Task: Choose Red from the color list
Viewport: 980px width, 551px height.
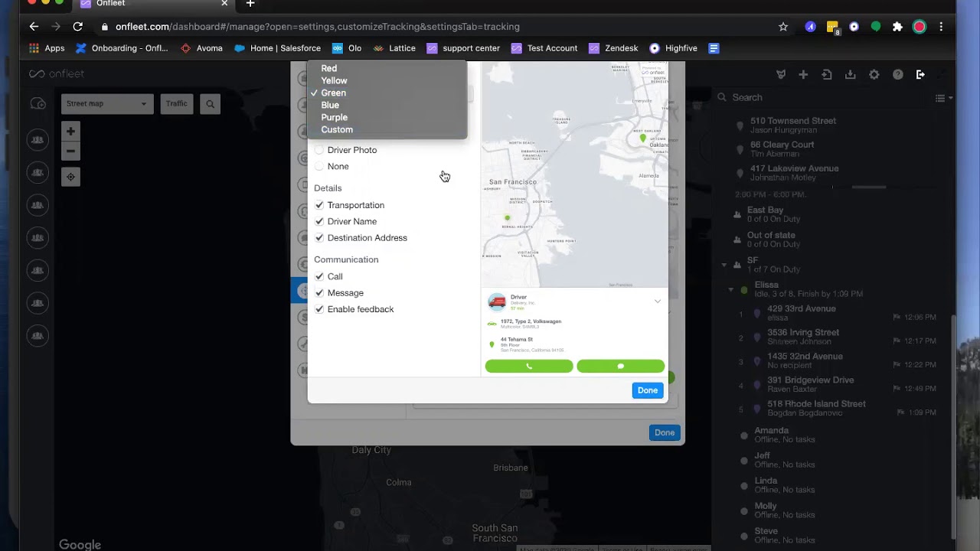Action: (x=329, y=68)
